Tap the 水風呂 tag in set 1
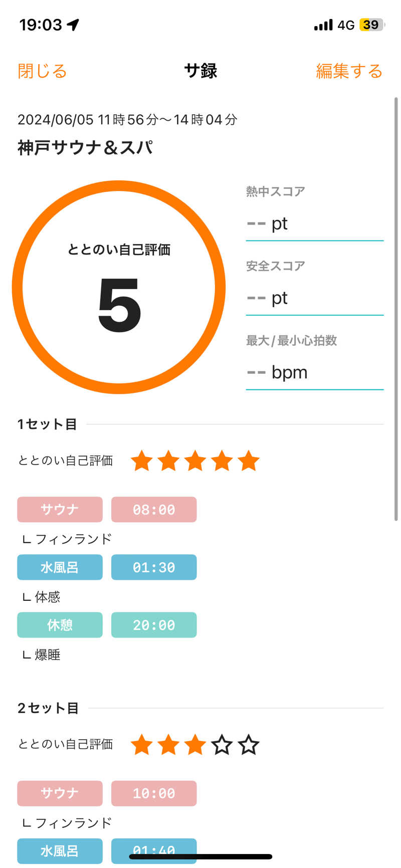The width and height of the screenshot is (401, 868). 60,567
